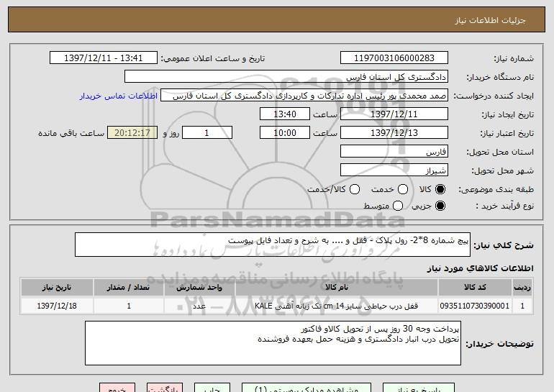Click the request creator name field
The image size is (554, 392).
coord(304,96)
